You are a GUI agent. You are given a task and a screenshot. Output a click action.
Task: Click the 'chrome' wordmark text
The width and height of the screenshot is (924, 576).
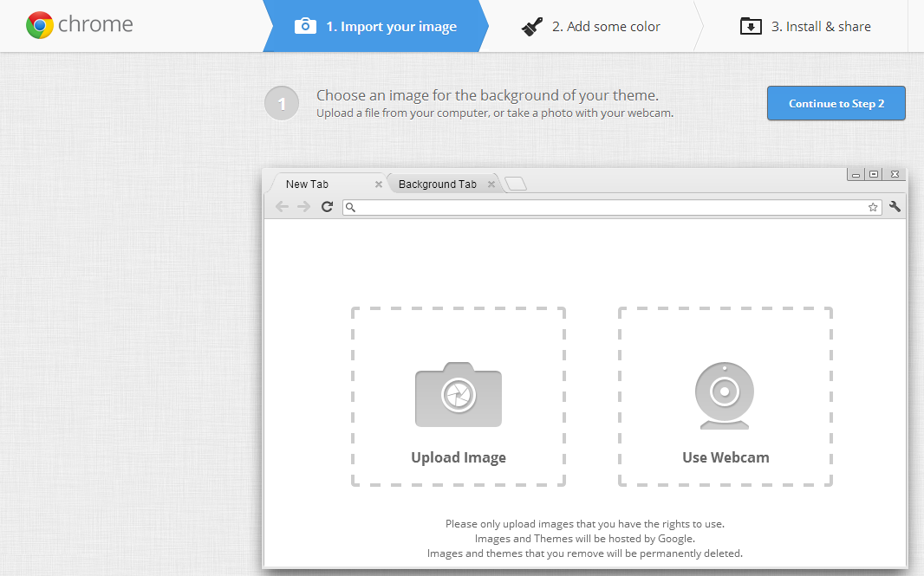coord(95,24)
